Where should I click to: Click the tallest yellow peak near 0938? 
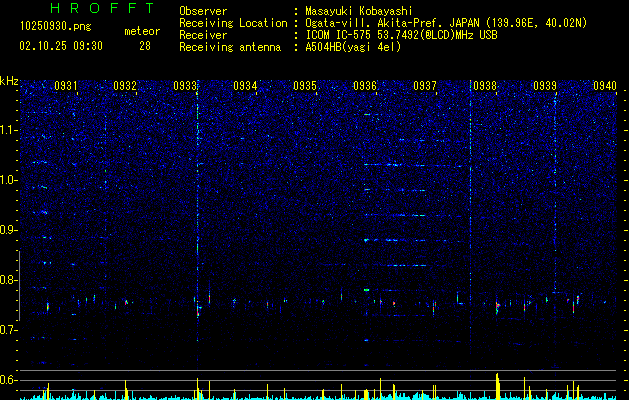(x=497, y=386)
